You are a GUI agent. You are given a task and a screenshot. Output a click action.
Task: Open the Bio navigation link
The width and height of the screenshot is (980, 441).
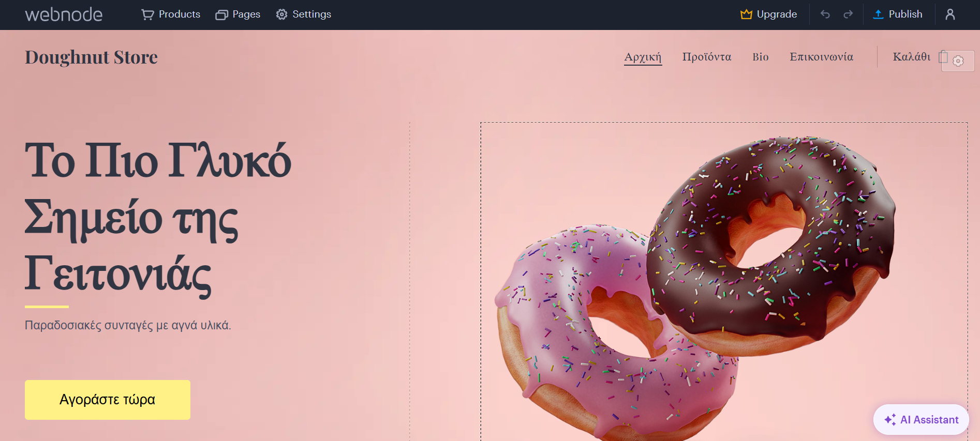(x=761, y=57)
